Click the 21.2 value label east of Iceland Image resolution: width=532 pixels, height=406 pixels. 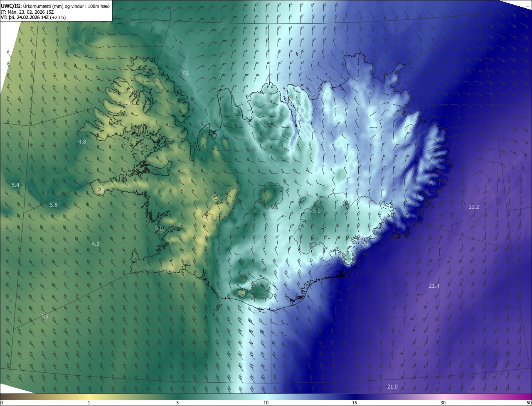[474, 207]
